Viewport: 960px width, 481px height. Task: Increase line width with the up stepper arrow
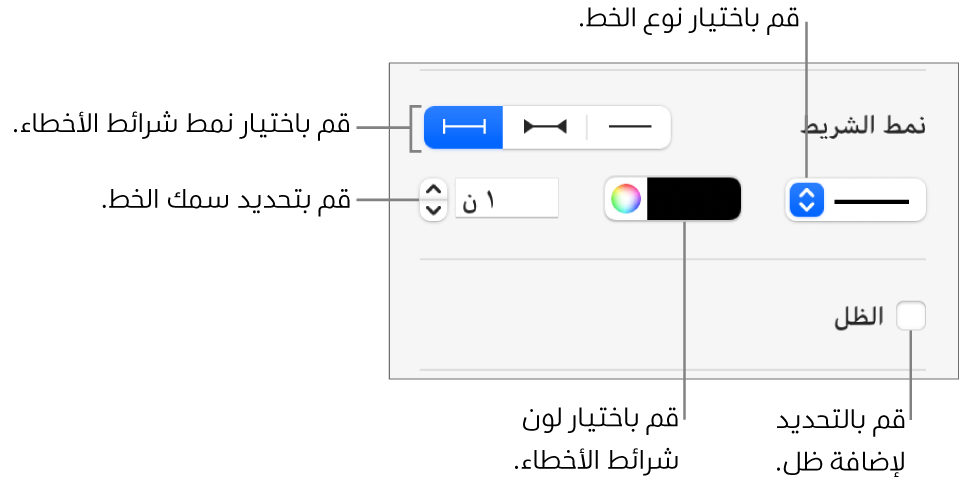tap(433, 189)
